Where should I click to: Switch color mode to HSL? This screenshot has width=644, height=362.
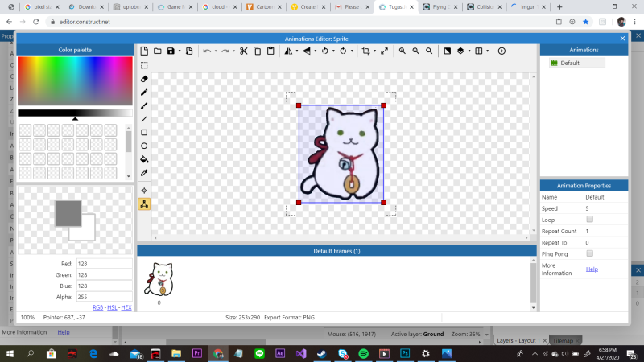[112, 307]
